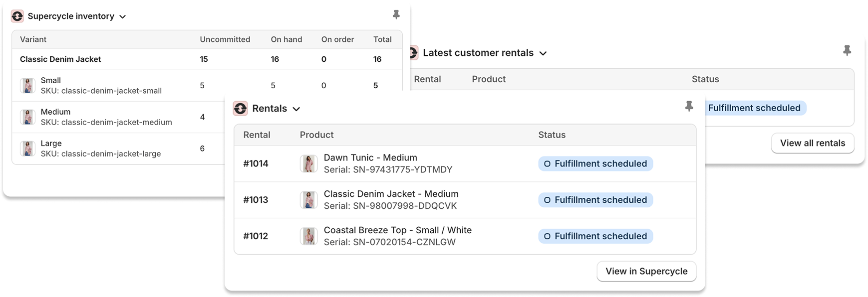Click the View all rentals button
868x297 pixels.
click(x=812, y=143)
